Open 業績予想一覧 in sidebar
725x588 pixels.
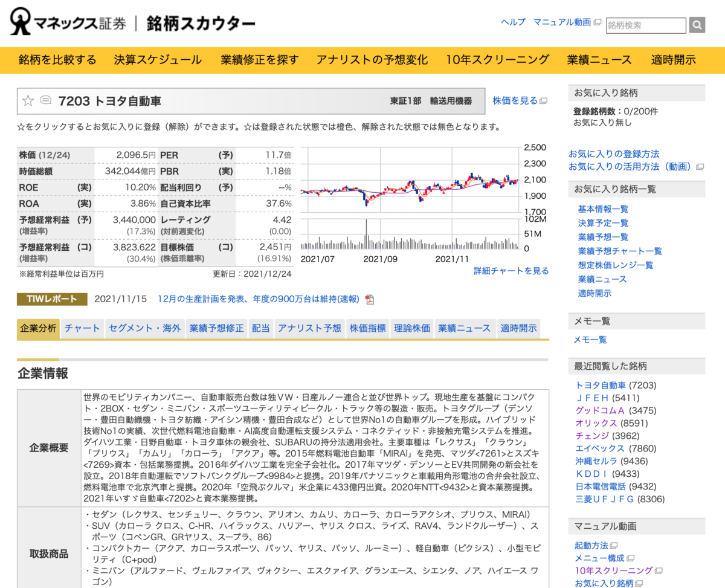(603, 237)
